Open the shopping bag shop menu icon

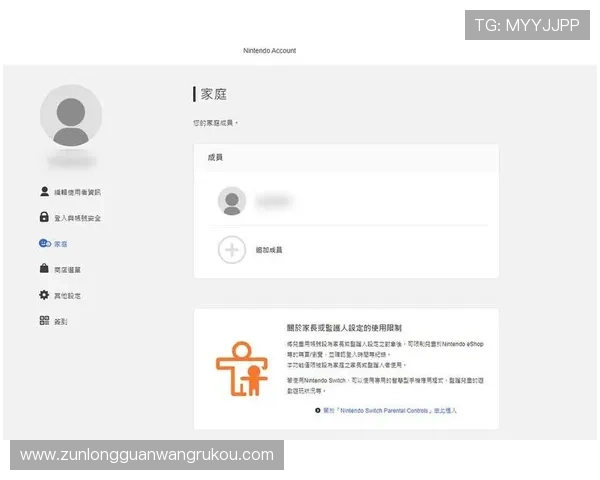(x=44, y=268)
